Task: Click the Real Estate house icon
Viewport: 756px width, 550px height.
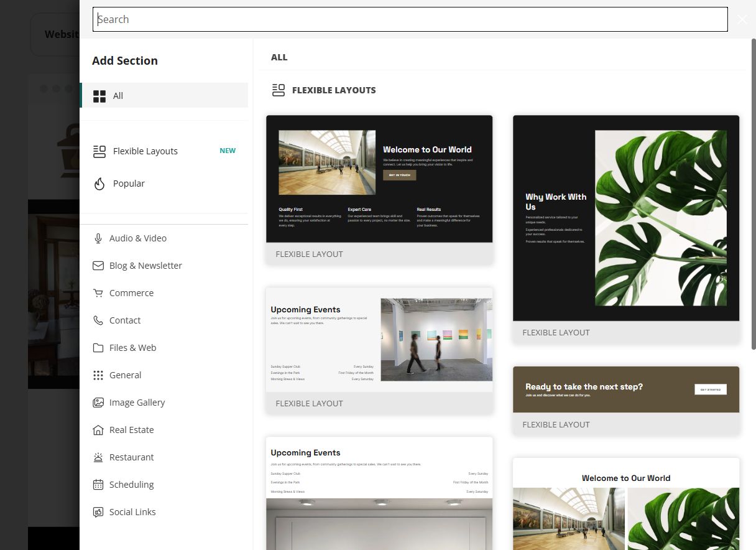Action: pyautogui.click(x=98, y=430)
